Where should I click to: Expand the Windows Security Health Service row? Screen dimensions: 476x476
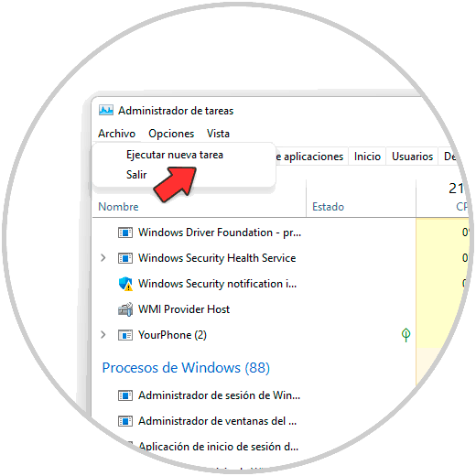[103, 258]
